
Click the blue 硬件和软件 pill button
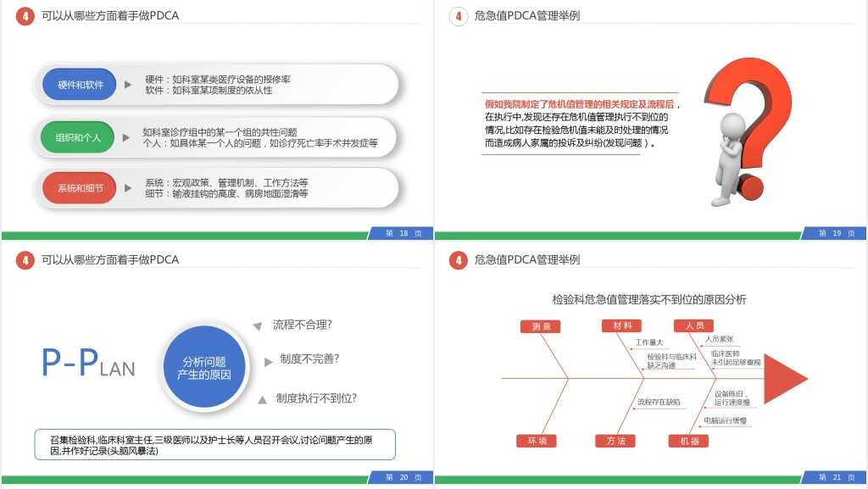click(80, 85)
